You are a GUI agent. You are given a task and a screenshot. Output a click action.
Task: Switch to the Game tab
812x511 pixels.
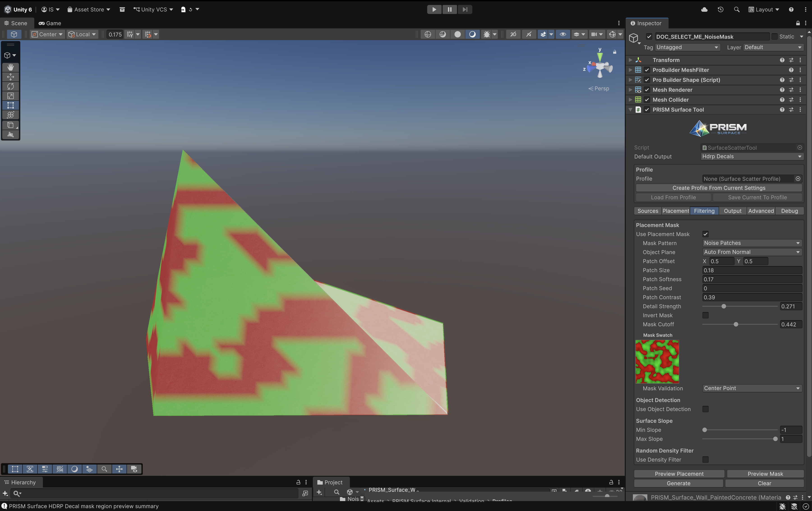[x=50, y=23]
